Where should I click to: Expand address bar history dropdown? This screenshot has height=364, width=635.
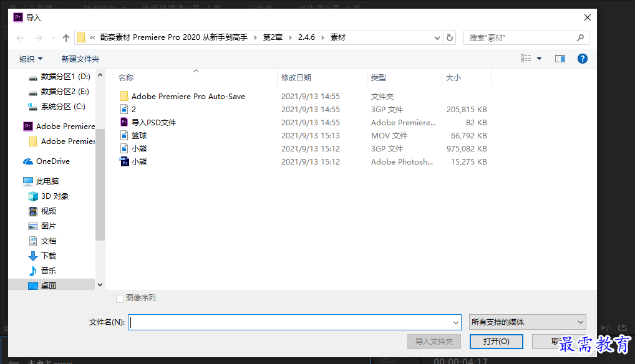pos(437,37)
